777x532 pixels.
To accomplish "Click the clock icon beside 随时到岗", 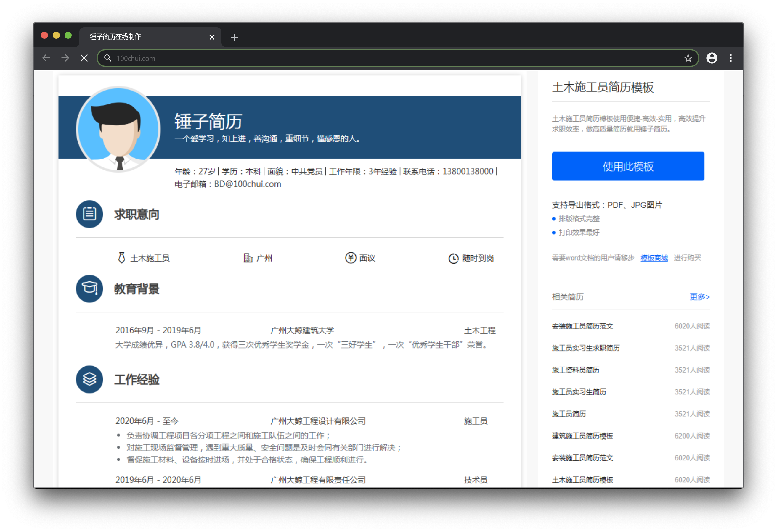I will pyautogui.click(x=453, y=258).
